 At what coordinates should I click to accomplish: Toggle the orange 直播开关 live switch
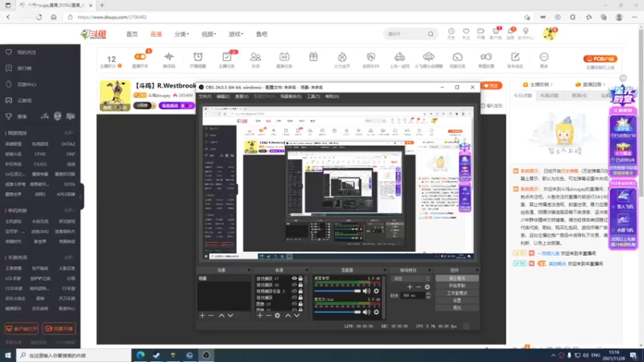(140, 56)
